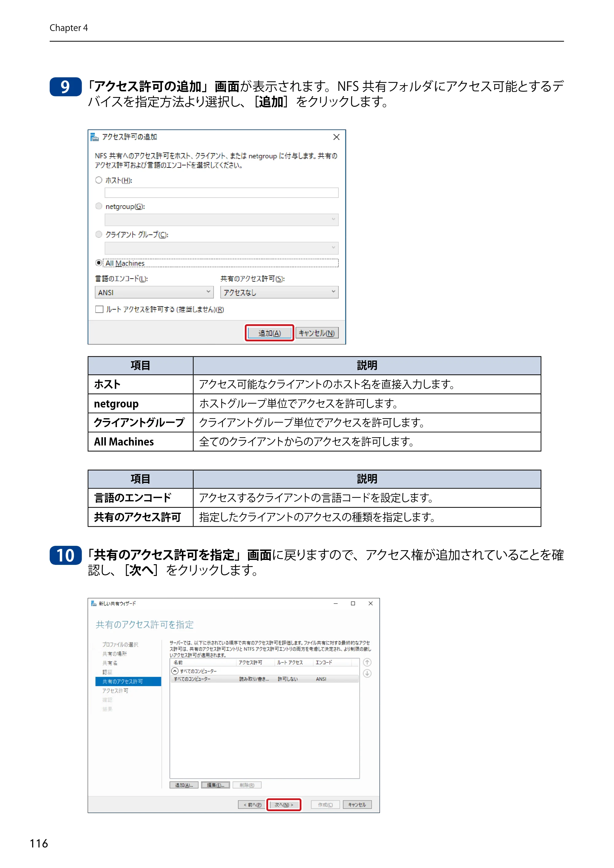This screenshot has width=614, height=868.
Task: Close the アクセス許可の追加 dialog
Action: (x=336, y=137)
